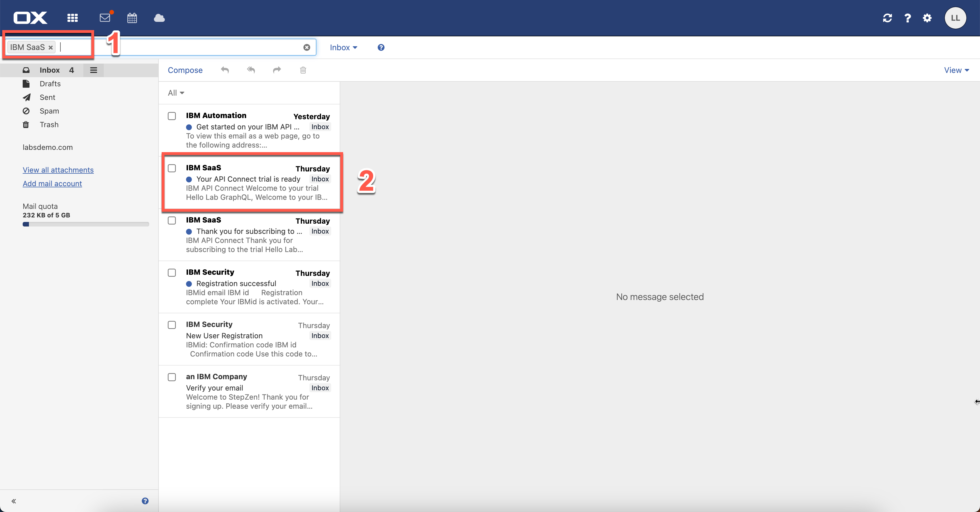Expand the Inbox search folder dropdown
This screenshot has width=980, height=512.
tap(343, 48)
